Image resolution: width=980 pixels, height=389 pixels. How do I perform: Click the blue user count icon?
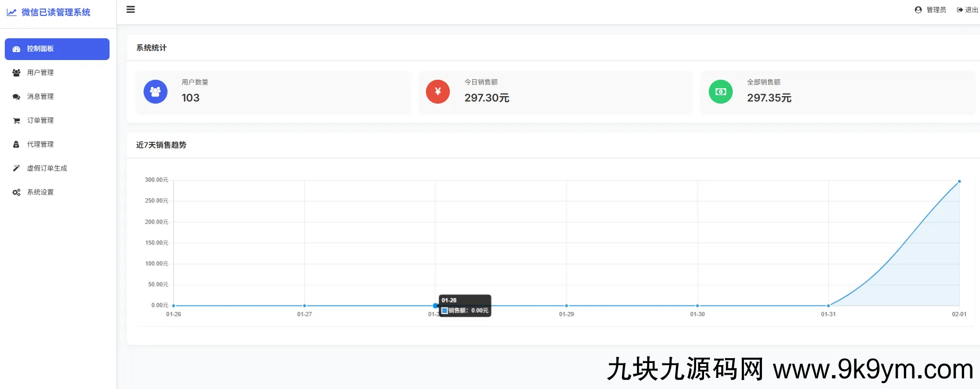[x=155, y=92]
